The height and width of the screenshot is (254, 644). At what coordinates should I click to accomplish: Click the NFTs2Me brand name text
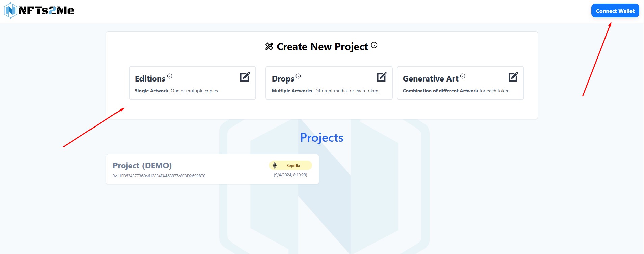click(46, 11)
